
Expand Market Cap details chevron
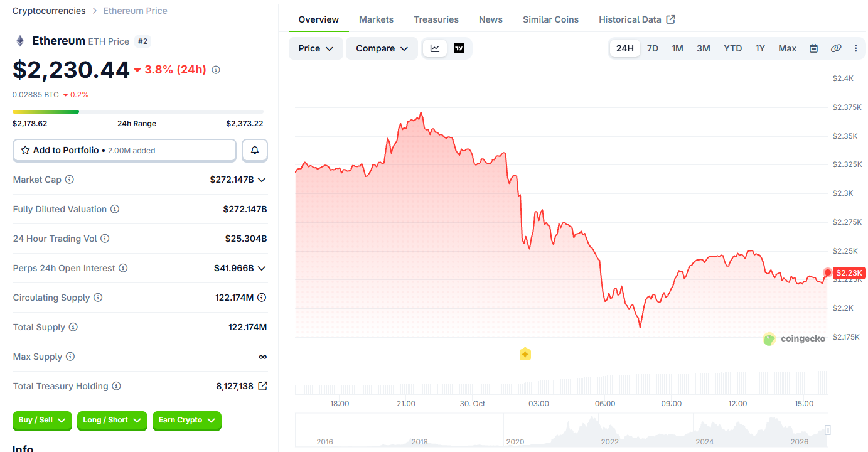click(x=262, y=180)
